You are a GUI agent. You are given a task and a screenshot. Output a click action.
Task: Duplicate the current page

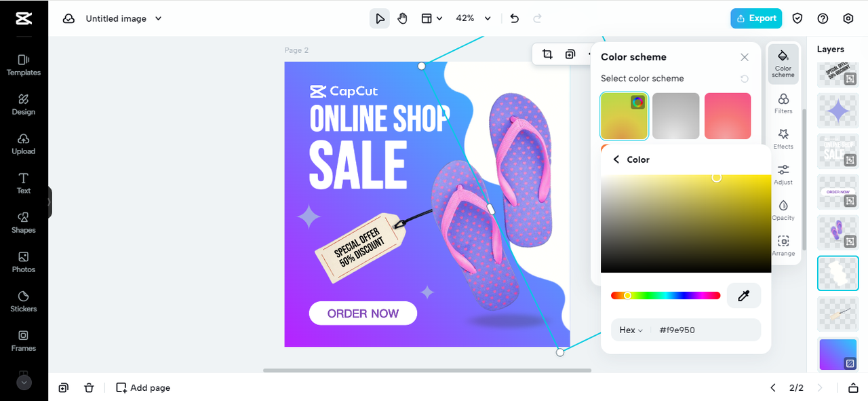(x=63, y=388)
